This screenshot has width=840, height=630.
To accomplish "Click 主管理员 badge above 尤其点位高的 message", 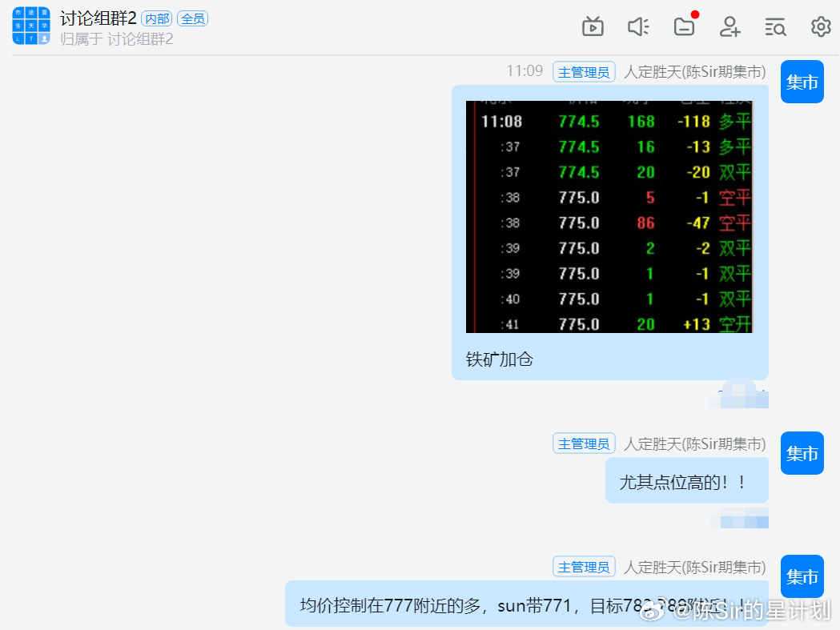I will coord(584,443).
